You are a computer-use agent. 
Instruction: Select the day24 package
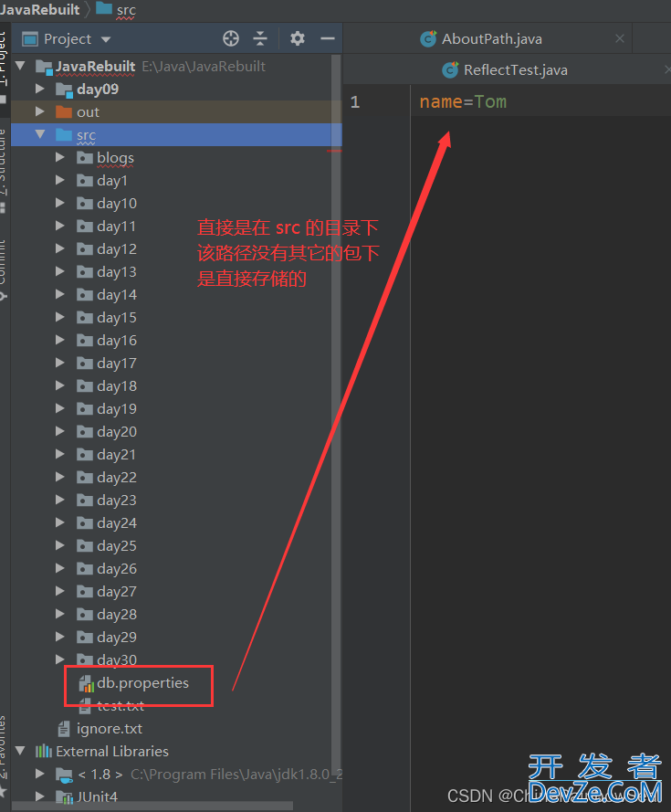117,522
